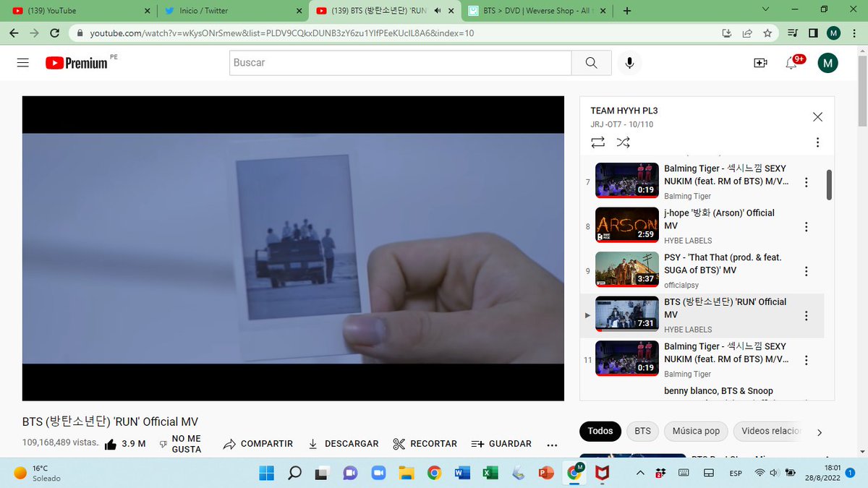Click the address bar URL
Image resolution: width=868 pixels, height=488 pixels.
[282, 33]
